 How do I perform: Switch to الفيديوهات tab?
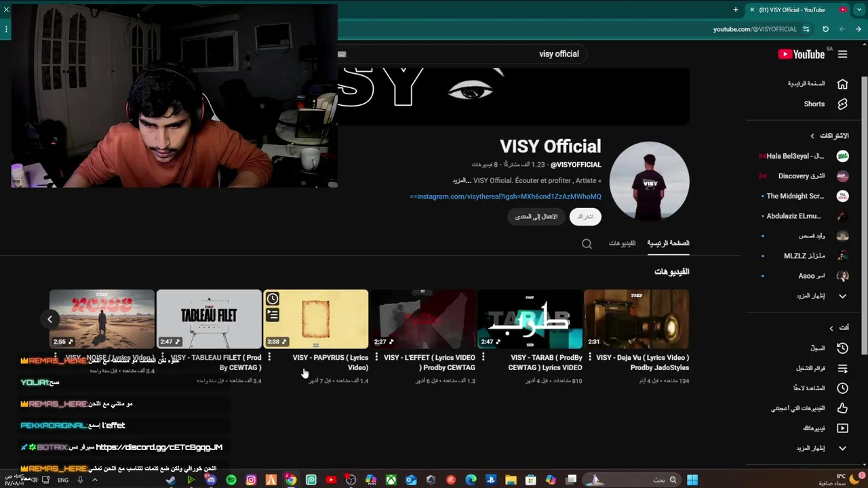(x=622, y=243)
